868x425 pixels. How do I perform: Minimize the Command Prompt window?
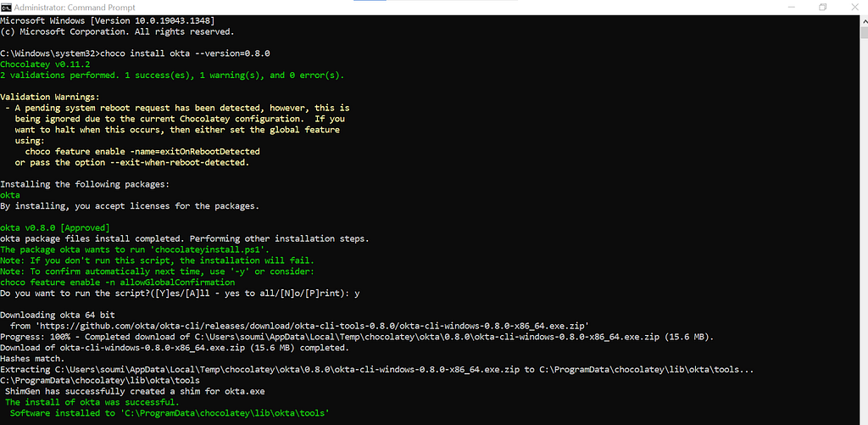[793, 7]
